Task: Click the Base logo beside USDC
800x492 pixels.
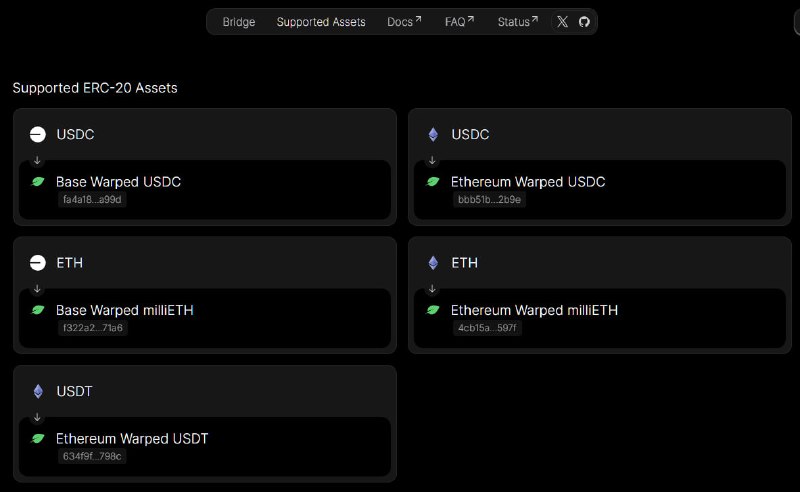Action: point(38,134)
